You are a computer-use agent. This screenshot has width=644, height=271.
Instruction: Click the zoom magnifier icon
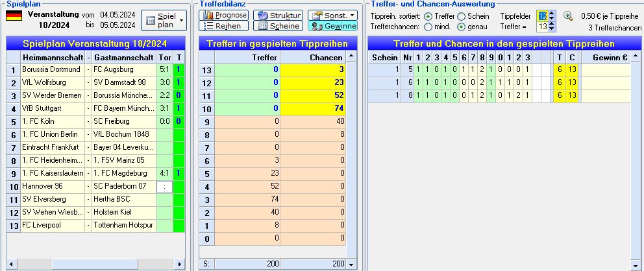568,16
